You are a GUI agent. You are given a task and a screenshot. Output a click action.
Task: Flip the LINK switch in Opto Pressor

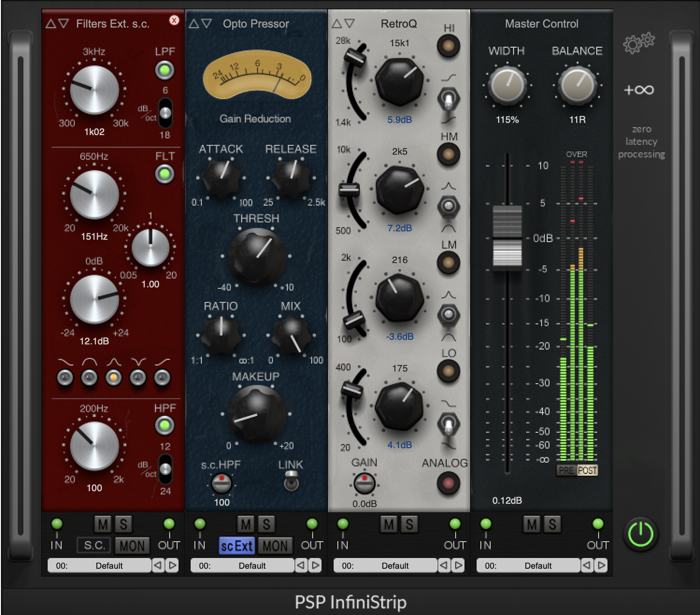click(291, 481)
